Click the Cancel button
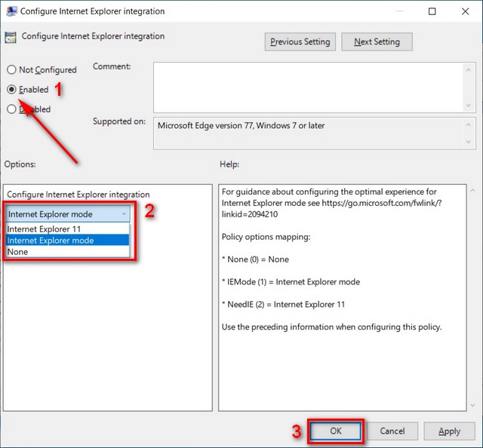The width and height of the screenshot is (483, 448). tap(392, 431)
